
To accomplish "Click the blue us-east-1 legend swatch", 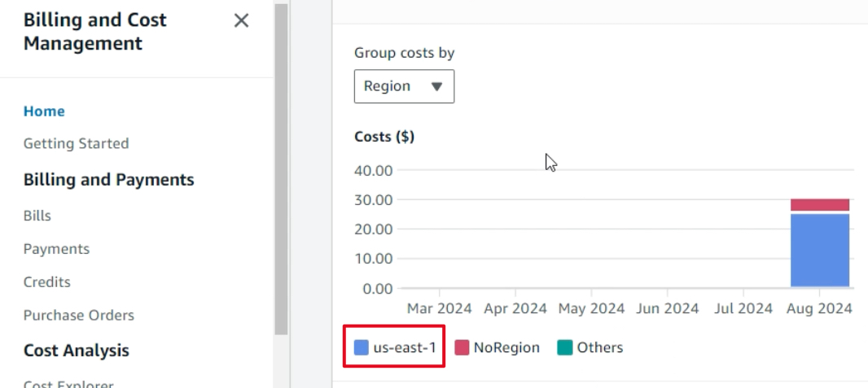I will tap(362, 348).
